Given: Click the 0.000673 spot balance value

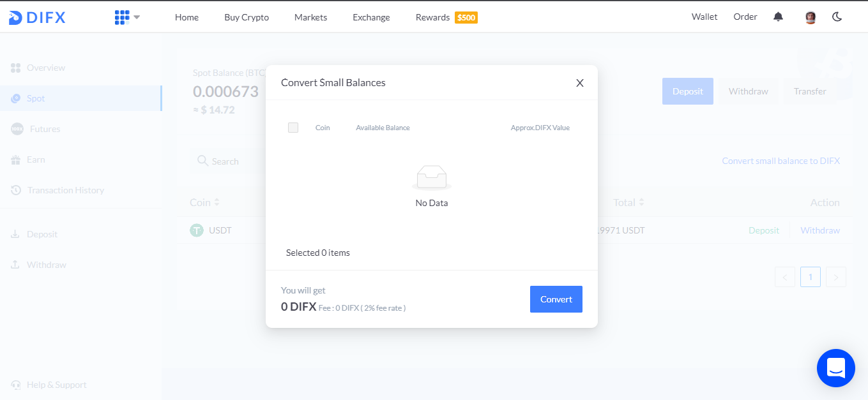Looking at the screenshot, I should [225, 91].
